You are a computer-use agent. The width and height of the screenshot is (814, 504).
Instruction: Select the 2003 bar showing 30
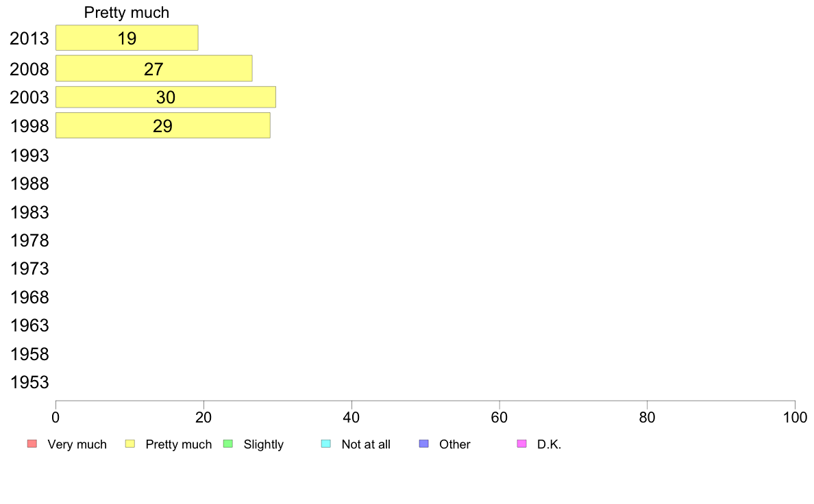click(166, 97)
